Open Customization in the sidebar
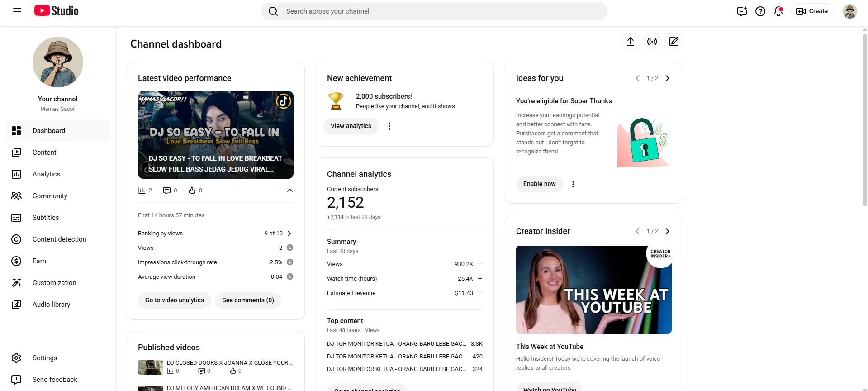Viewport: 868px width, 391px height. click(x=58, y=283)
